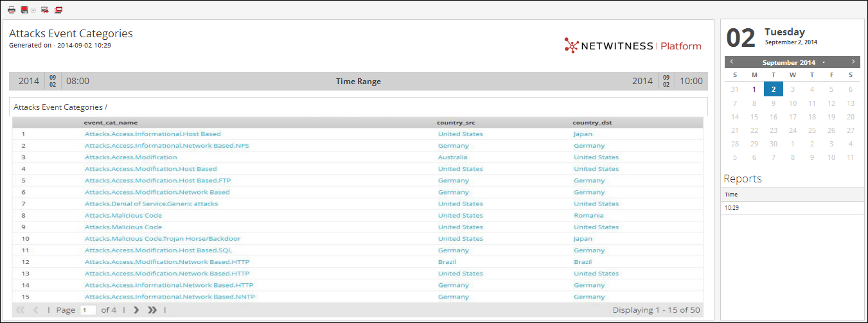The image size is (868, 323).
Task: Click the NetWitness Platform logo
Action: 633,46
